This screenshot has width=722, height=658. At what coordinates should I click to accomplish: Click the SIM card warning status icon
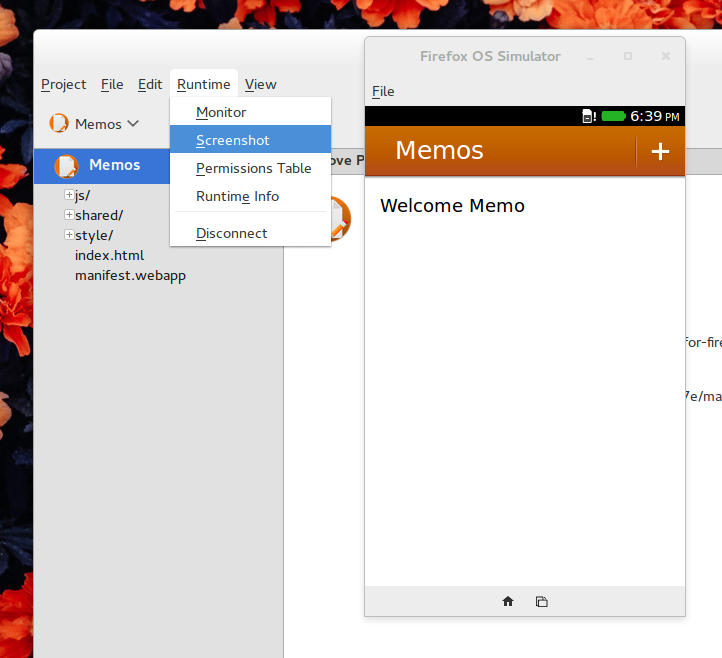589,116
